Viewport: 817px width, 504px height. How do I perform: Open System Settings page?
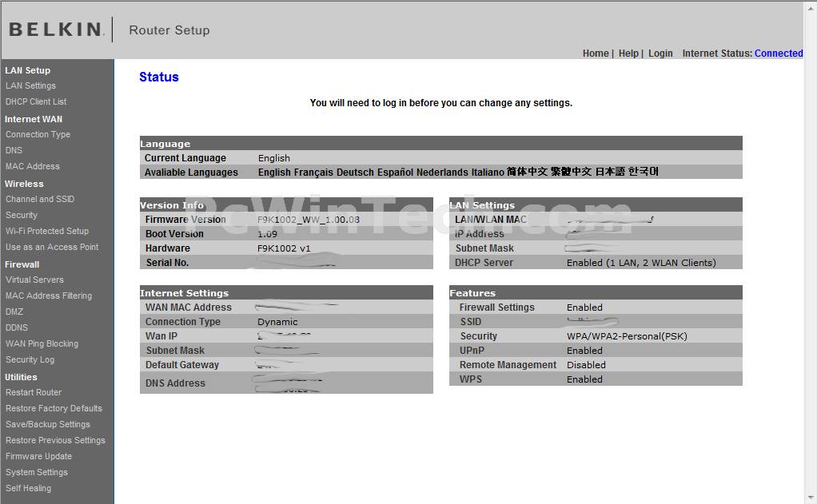tap(37, 472)
